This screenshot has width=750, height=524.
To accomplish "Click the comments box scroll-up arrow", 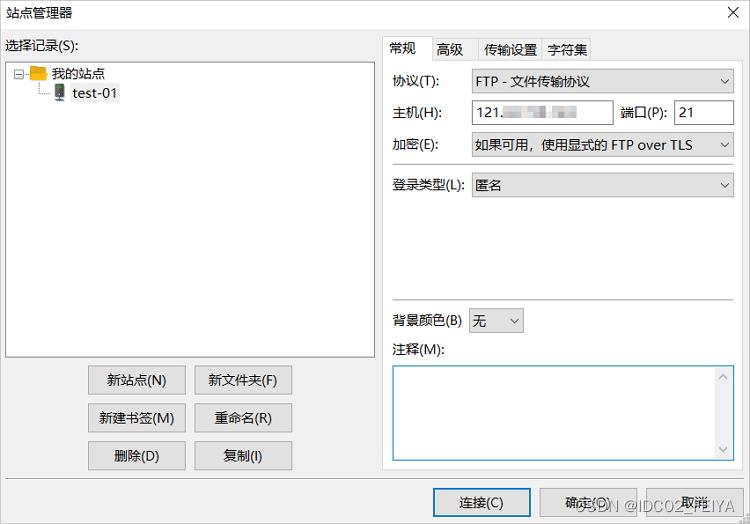I will [x=723, y=377].
